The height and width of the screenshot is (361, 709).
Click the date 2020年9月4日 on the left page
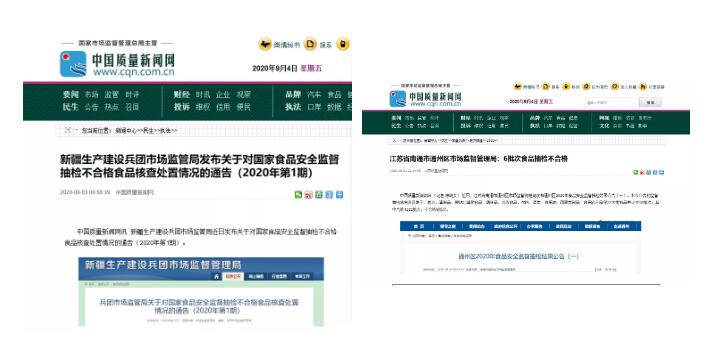pyautogui.click(x=274, y=68)
